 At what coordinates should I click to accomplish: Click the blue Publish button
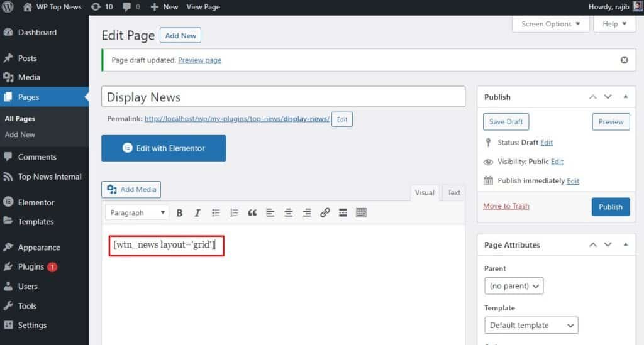click(x=610, y=207)
